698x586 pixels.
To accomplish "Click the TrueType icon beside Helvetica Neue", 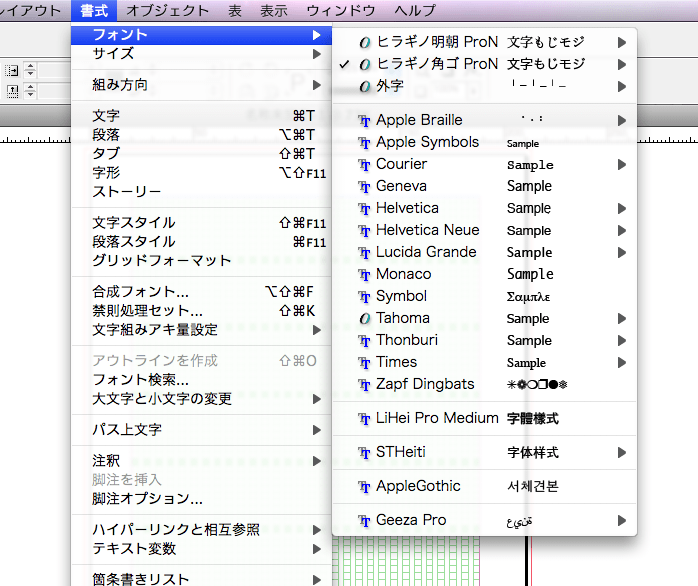I will (365, 231).
